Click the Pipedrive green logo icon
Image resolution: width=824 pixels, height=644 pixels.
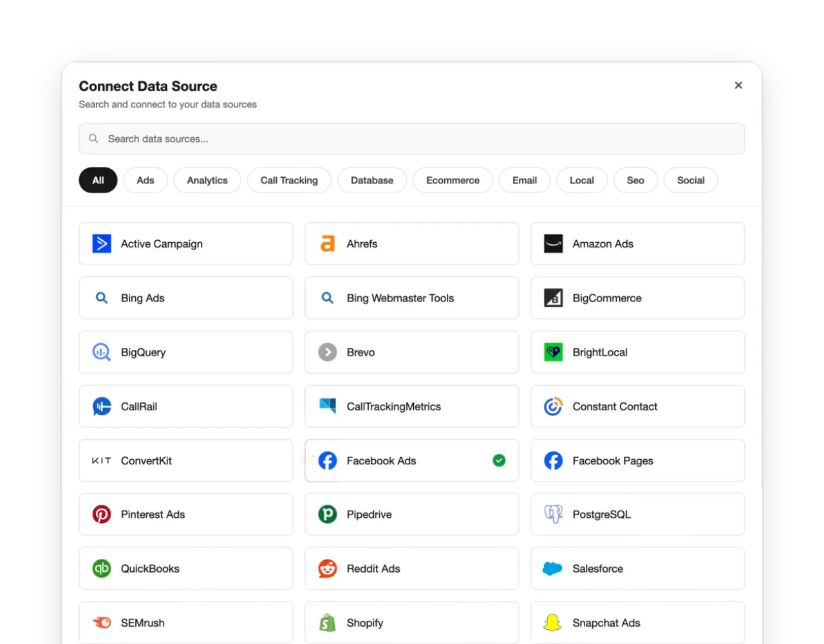pos(328,514)
